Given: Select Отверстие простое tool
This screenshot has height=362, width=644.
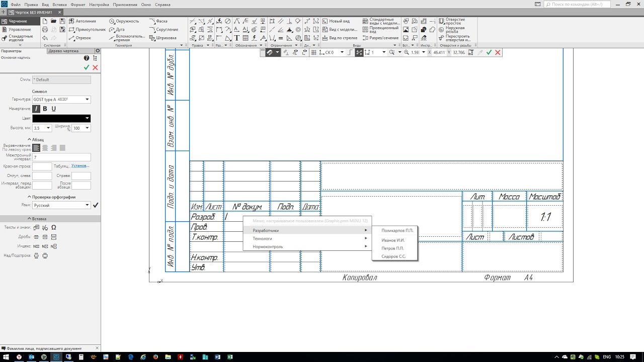Looking at the screenshot, I should [x=451, y=21].
